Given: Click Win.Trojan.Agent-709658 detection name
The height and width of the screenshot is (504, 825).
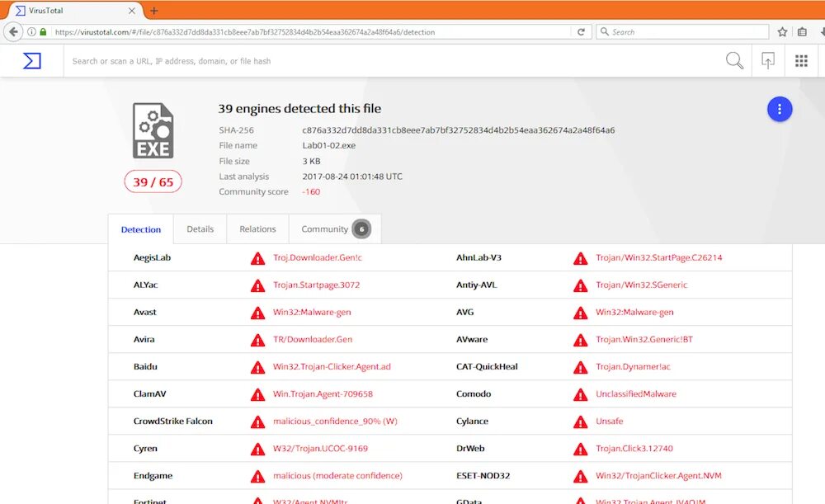Looking at the screenshot, I should coord(323,393).
